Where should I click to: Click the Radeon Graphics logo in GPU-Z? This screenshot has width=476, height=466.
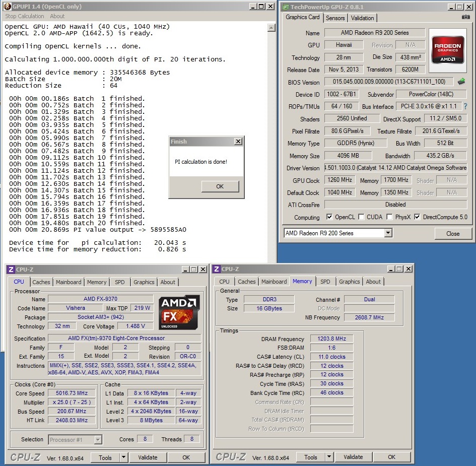(448, 50)
